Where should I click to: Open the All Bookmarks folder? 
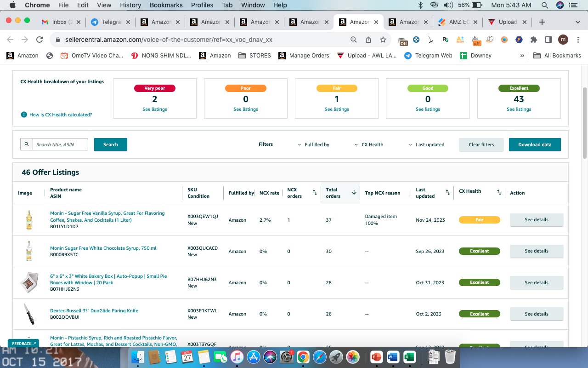pyautogui.click(x=557, y=55)
